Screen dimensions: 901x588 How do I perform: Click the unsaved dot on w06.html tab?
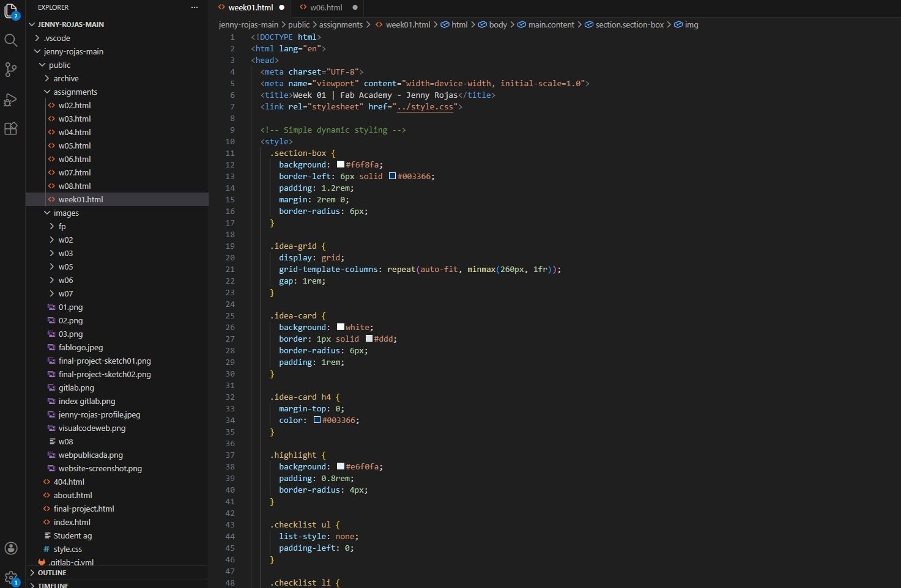(355, 7)
